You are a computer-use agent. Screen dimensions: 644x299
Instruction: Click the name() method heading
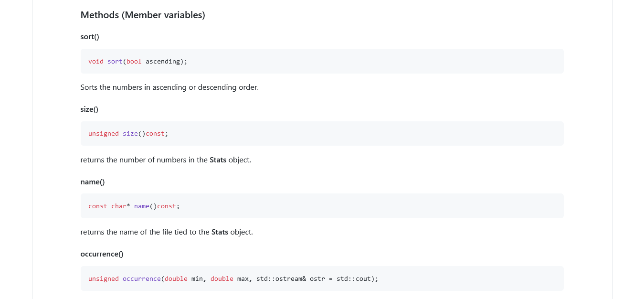(x=92, y=182)
